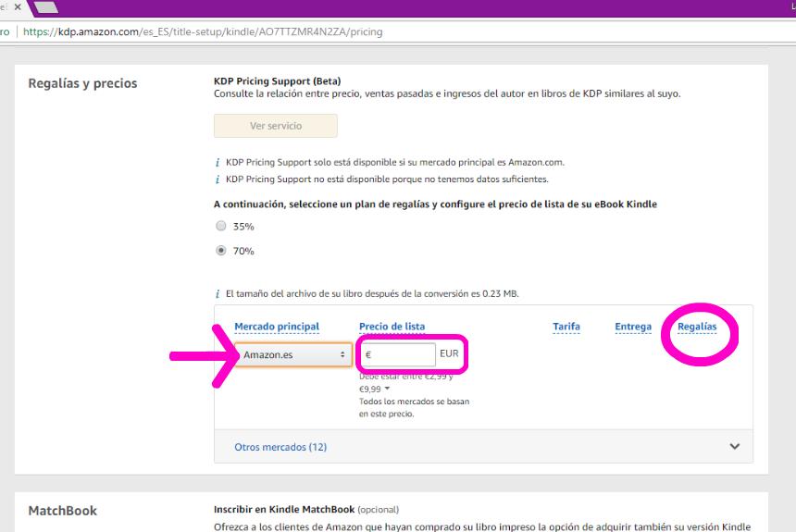
Task: Click info icon beside file size note
Action: coord(217,294)
